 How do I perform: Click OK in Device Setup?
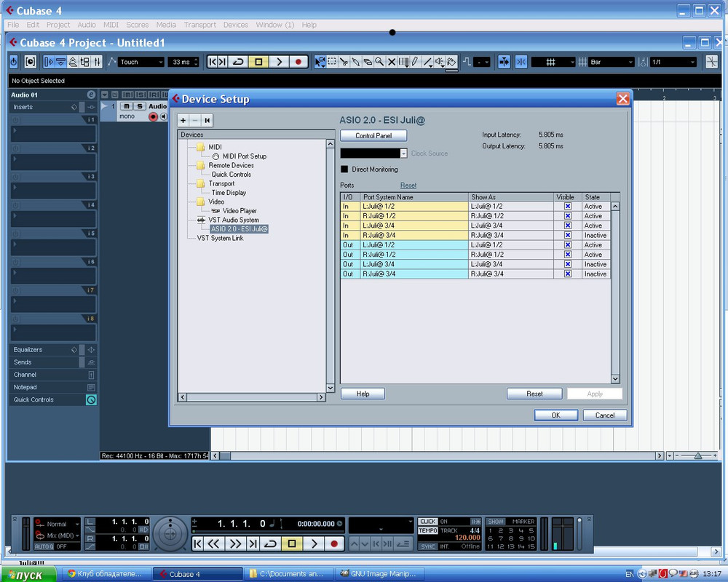pyautogui.click(x=555, y=415)
